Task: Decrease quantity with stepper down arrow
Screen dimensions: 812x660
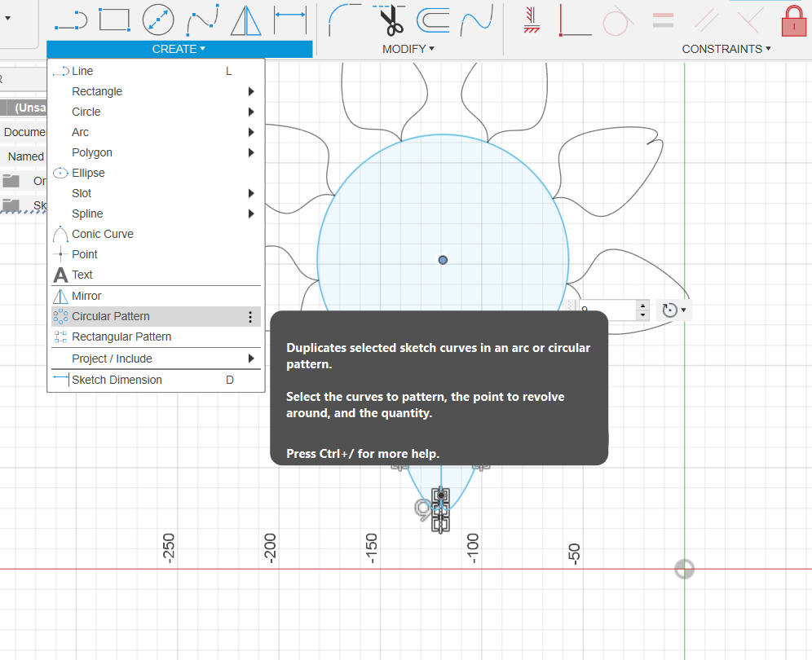Action: pos(642,315)
